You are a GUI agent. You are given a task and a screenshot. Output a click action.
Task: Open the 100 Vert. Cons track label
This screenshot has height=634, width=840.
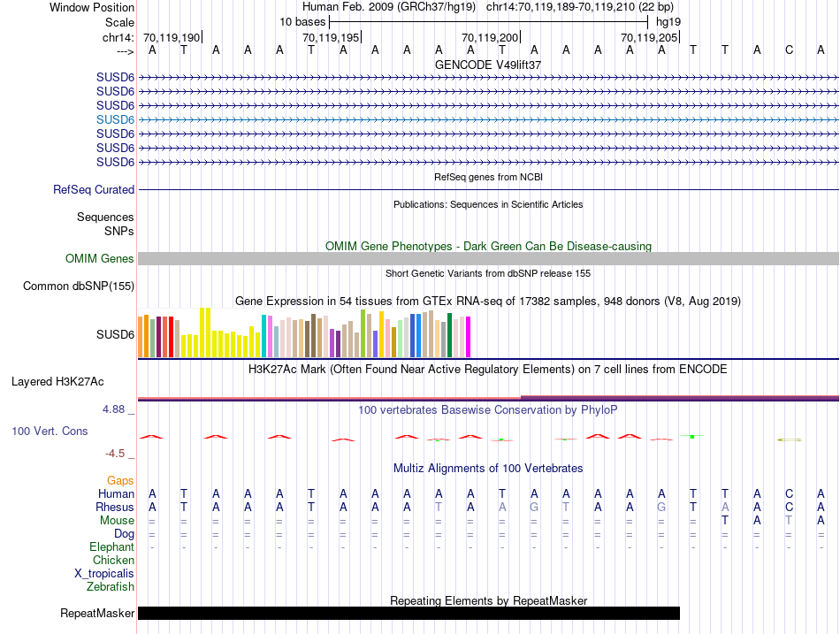coord(50,431)
